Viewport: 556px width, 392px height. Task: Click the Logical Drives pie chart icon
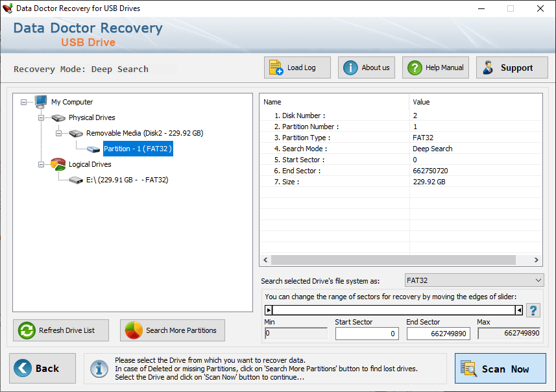pos(58,164)
